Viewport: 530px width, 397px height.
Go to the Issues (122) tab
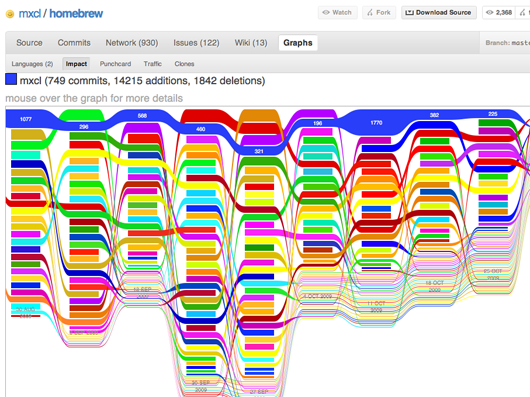(x=196, y=43)
